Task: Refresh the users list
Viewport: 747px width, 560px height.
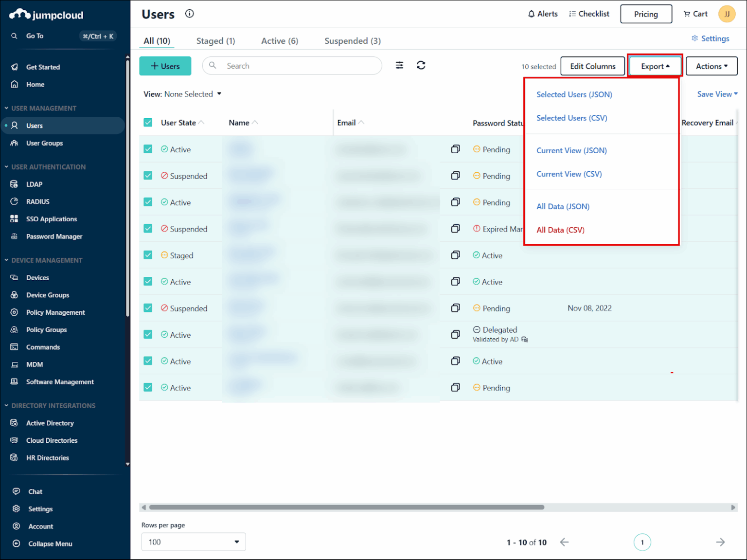Action: coord(421,65)
